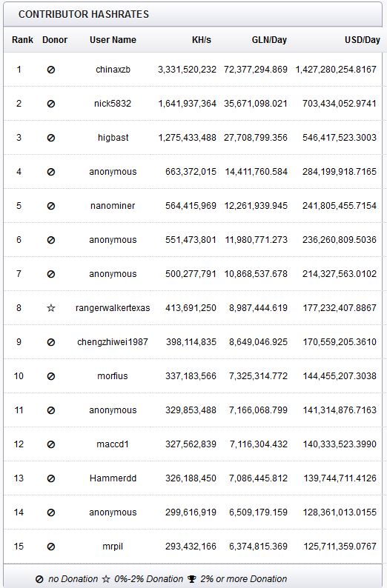This screenshot has height=588, width=387.
Task: Click the trophy icon in the legend footer
Action: tap(192, 579)
